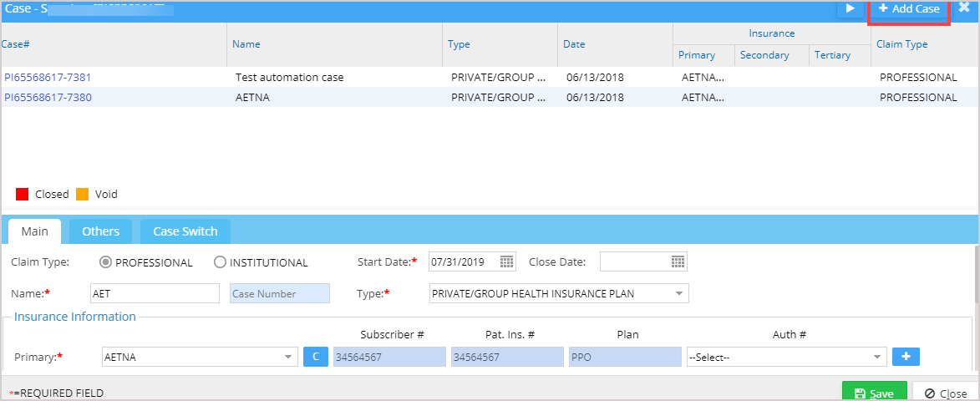This screenshot has height=401, width=980.
Task: Click the blue plus button beside Auth #
Action: [906, 357]
